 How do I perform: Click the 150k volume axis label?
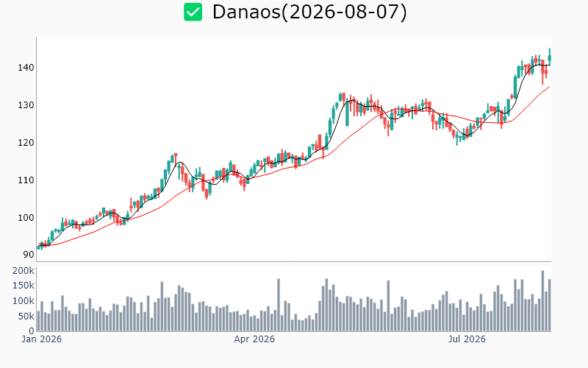(24, 286)
